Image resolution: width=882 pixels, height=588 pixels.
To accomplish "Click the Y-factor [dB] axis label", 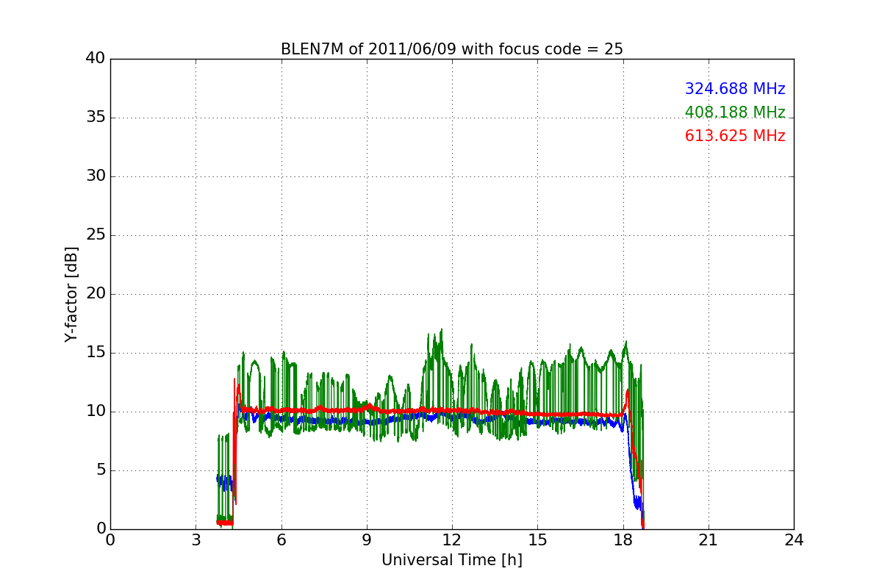I will (x=71, y=294).
